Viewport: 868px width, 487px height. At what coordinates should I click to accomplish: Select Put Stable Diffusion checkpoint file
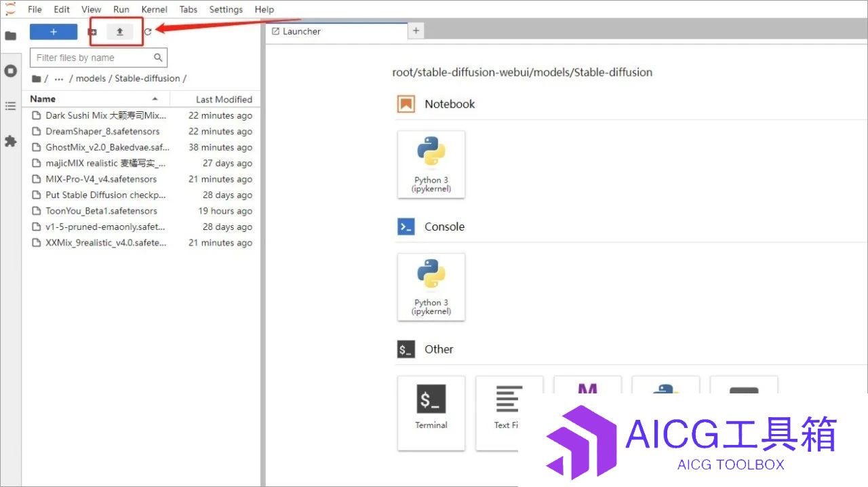(x=142, y=195)
